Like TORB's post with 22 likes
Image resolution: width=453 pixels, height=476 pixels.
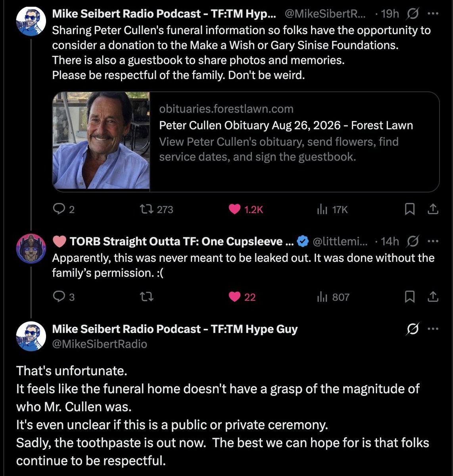(x=242, y=297)
